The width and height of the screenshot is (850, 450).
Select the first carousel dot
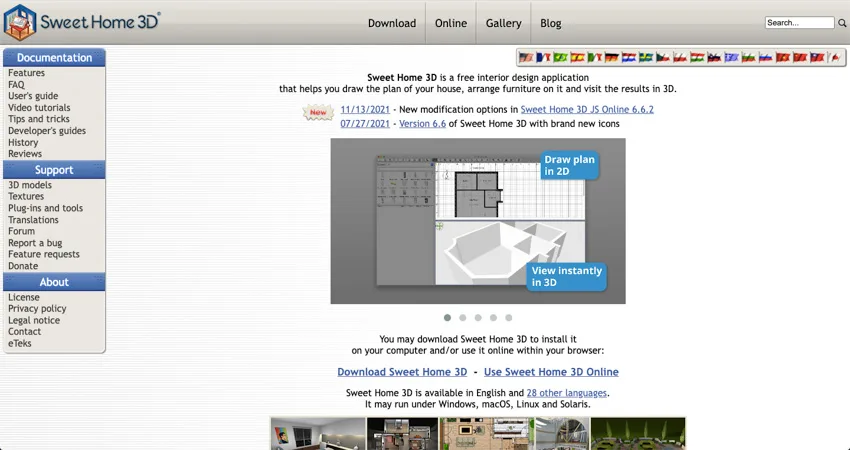tap(447, 318)
